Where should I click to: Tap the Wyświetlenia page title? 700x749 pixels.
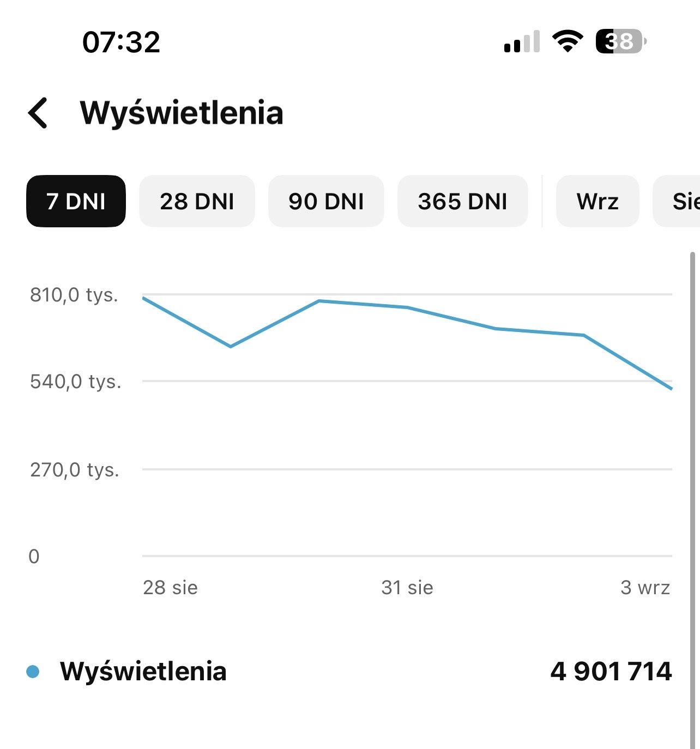tap(182, 113)
